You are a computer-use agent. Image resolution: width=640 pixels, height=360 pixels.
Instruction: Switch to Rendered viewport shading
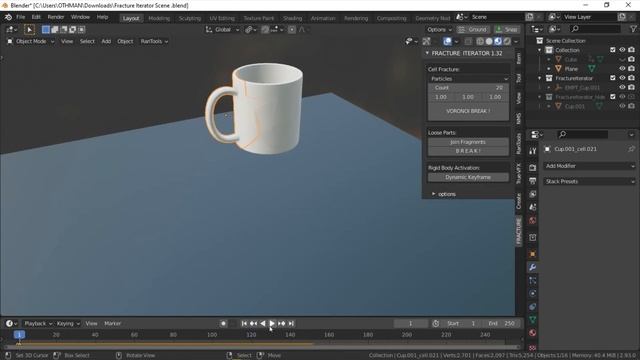tap(507, 41)
